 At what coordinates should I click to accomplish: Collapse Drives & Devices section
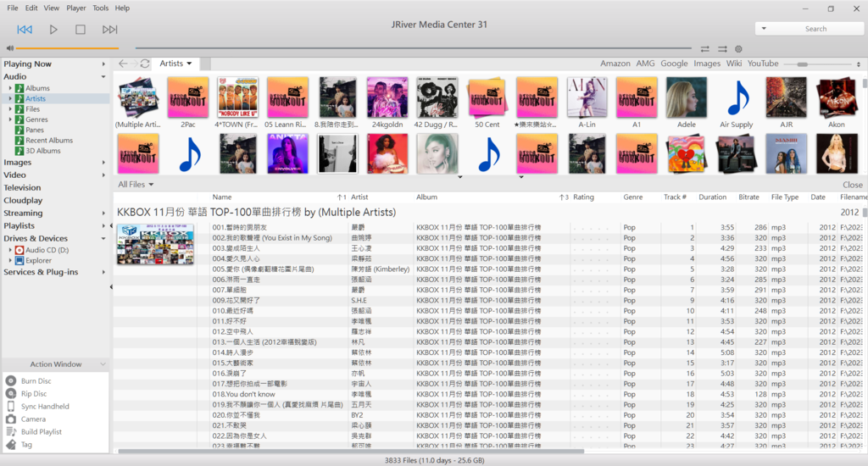click(x=103, y=239)
